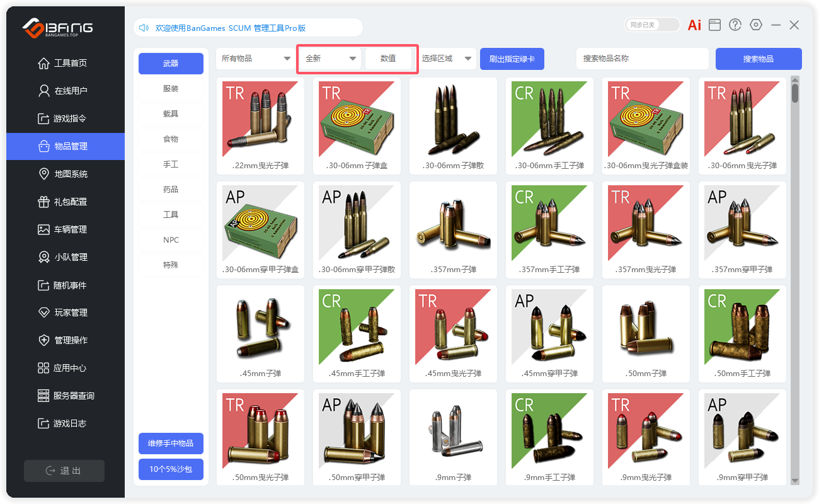Image resolution: width=819 pixels, height=504 pixels.
Task: Expand the 所有物品 dropdown
Action: pos(253,59)
